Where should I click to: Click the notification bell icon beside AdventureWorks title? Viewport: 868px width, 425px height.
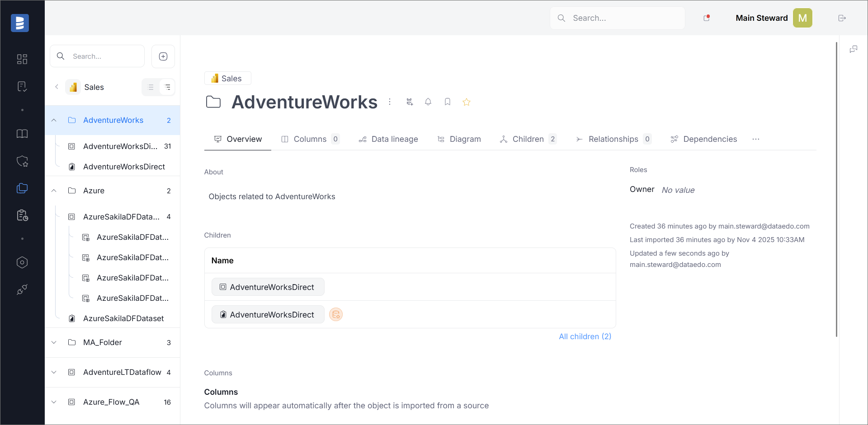pyautogui.click(x=428, y=102)
